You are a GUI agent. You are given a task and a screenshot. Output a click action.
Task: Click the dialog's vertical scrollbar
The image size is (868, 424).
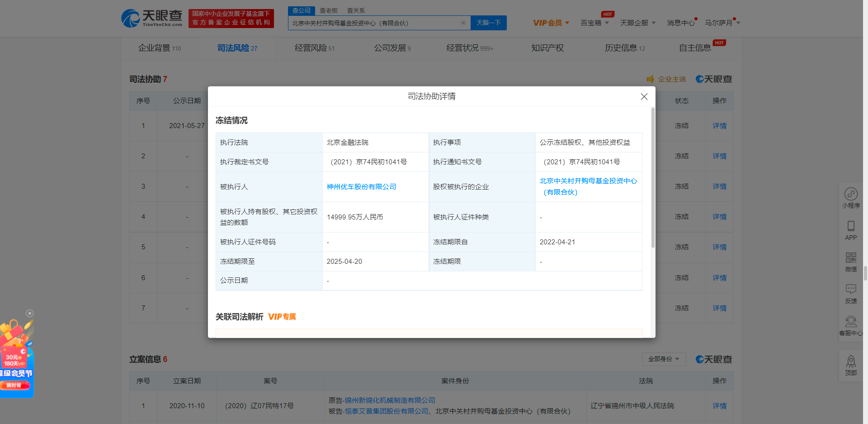click(x=652, y=177)
